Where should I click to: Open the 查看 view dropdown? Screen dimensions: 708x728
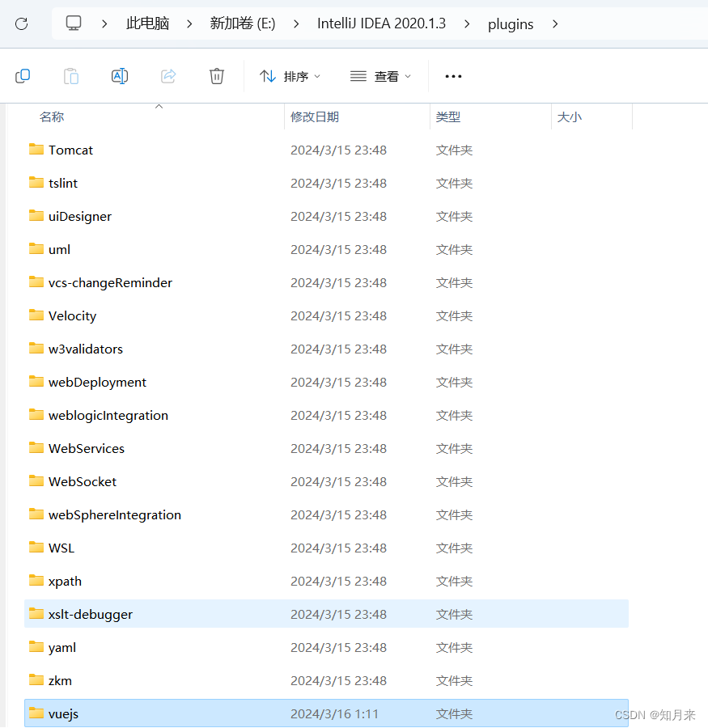pyautogui.click(x=380, y=76)
